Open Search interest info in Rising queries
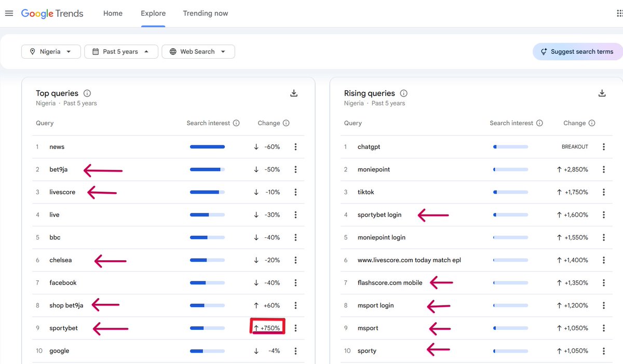This screenshot has width=623, height=364. pos(539,123)
